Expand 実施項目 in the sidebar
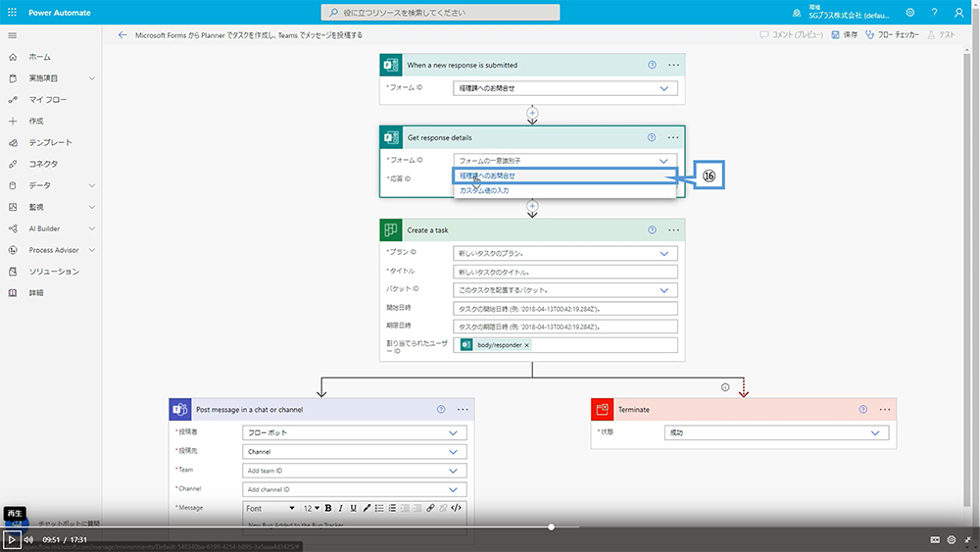Screen dimensions: 980x552 click(x=92, y=78)
